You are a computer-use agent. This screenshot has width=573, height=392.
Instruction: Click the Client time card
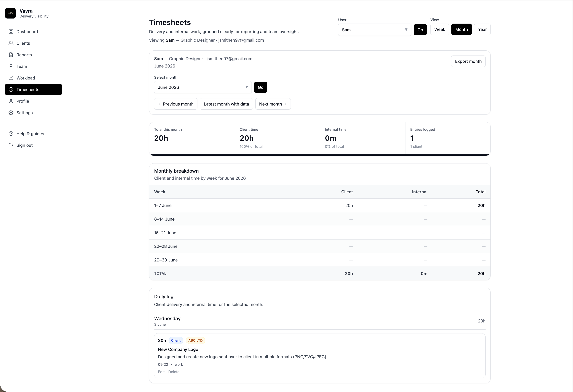(x=277, y=138)
